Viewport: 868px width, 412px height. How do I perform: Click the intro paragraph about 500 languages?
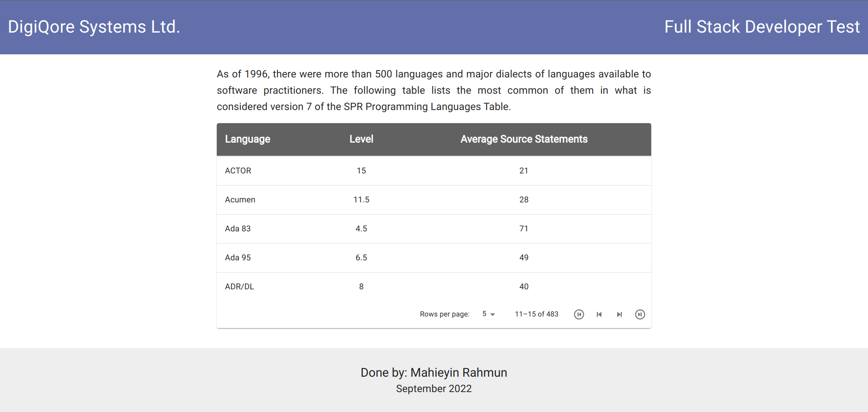434,90
